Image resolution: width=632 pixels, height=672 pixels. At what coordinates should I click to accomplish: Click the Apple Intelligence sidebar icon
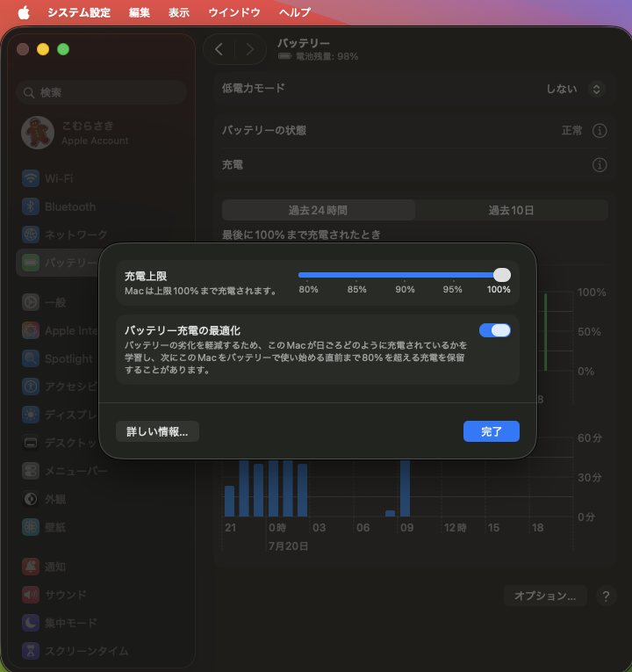tap(31, 330)
